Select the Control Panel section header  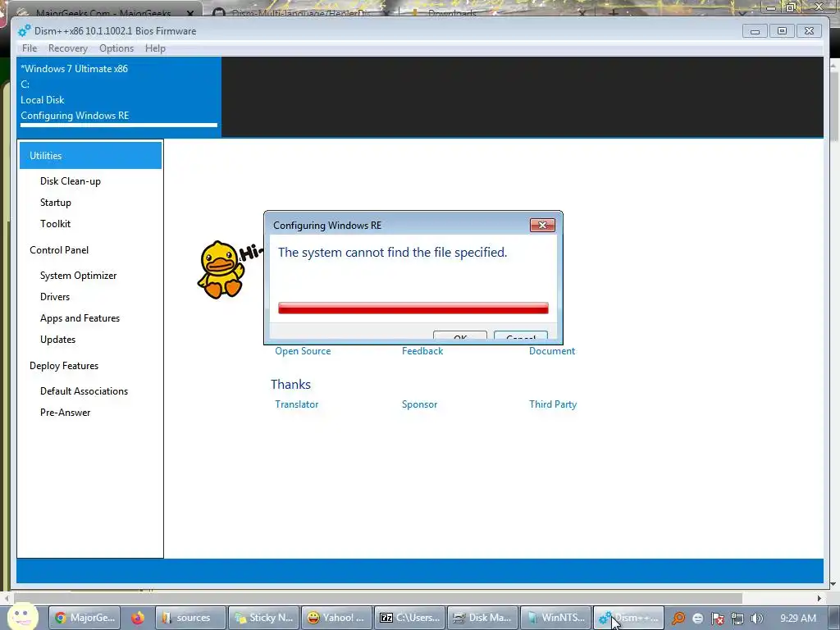59,250
